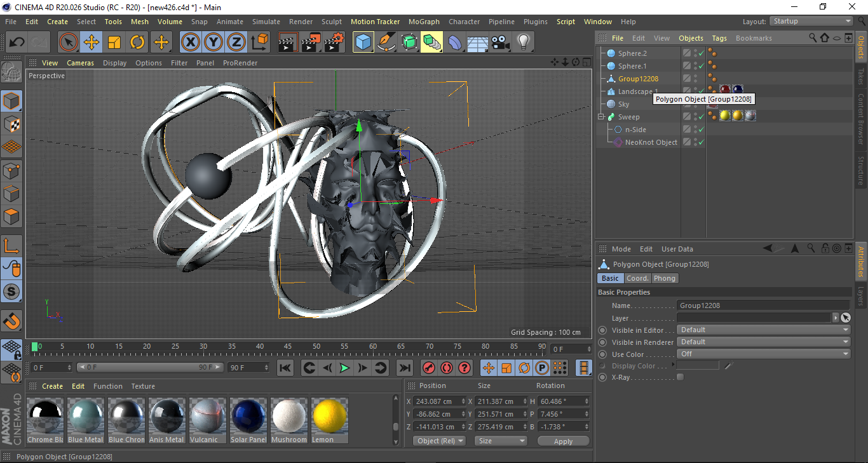Image resolution: width=868 pixels, height=463 pixels.
Task: Toggle the Use Color radio button
Action: [602, 354]
